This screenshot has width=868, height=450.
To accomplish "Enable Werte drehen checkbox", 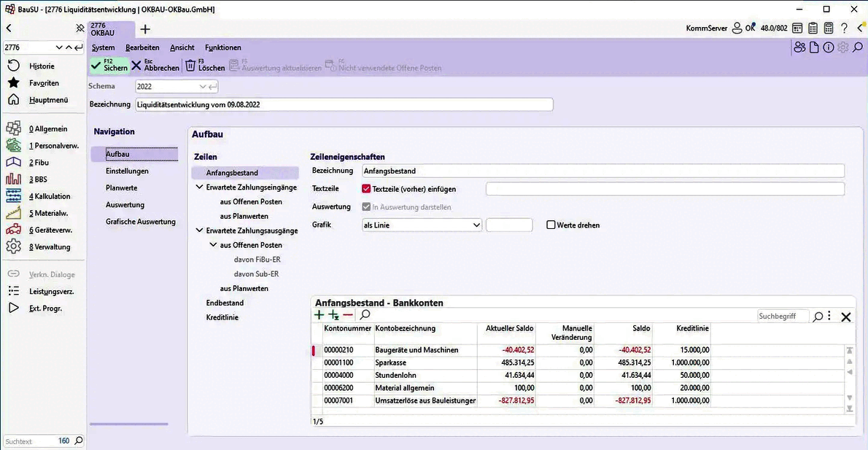I will pos(551,225).
